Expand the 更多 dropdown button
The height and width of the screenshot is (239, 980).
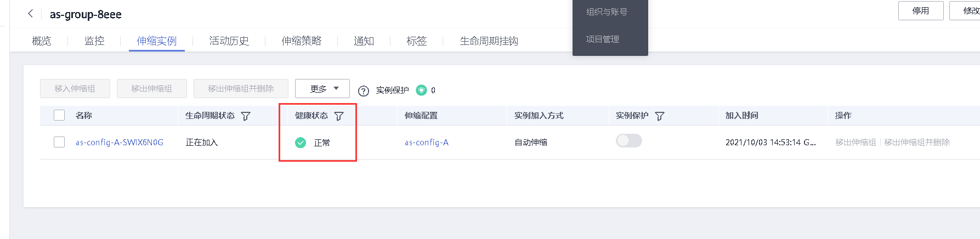click(322, 89)
